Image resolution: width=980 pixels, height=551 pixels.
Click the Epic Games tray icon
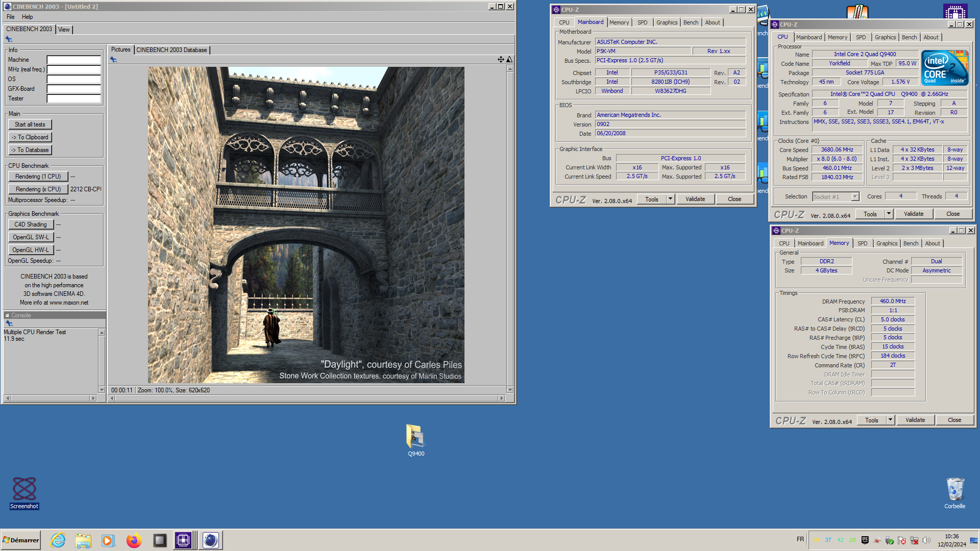pos(865,540)
